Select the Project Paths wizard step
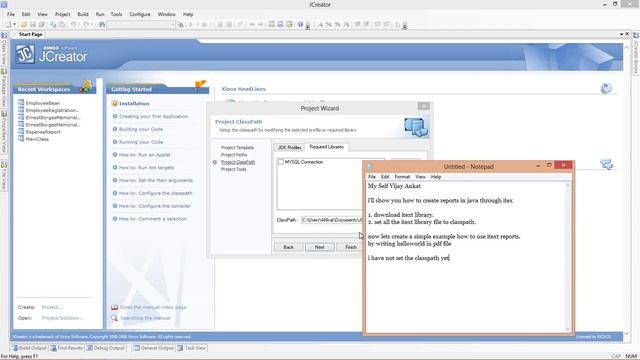640x360 pixels. click(234, 155)
